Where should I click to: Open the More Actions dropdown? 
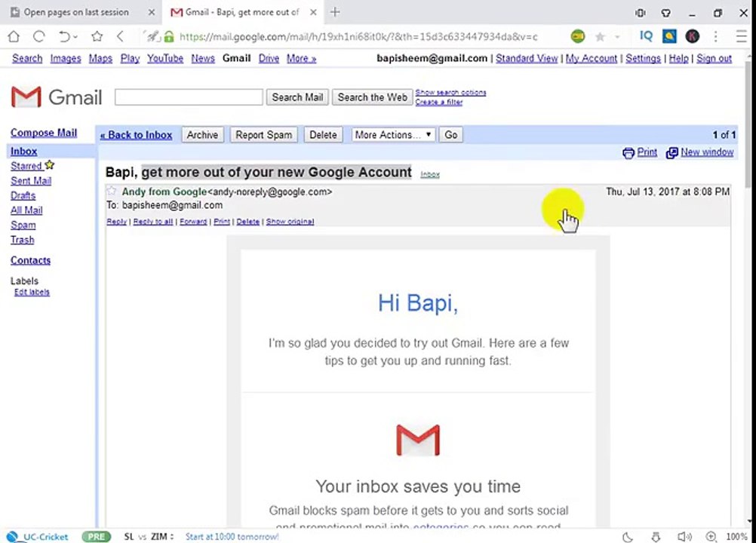pos(393,135)
